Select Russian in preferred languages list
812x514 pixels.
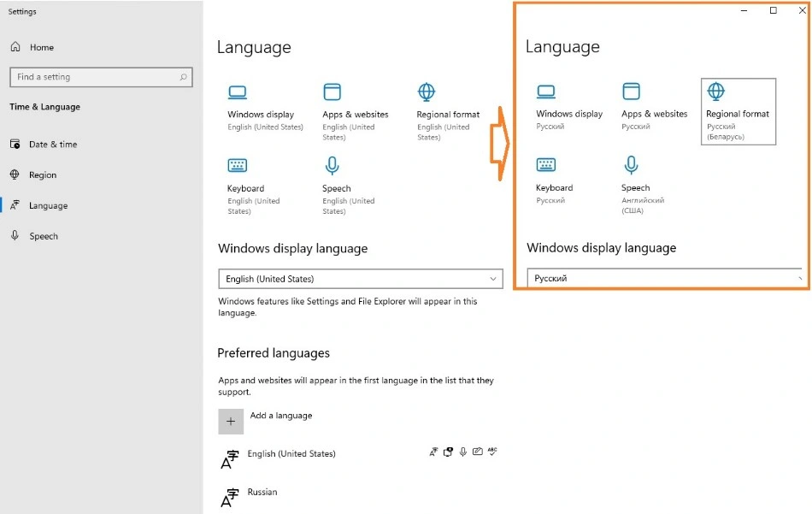(x=262, y=493)
